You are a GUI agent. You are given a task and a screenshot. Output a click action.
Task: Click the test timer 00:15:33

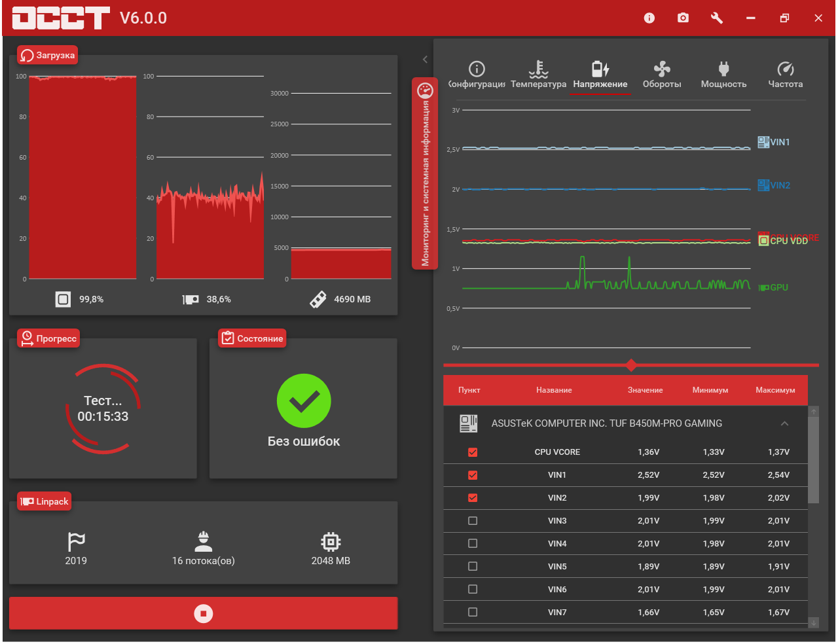(x=103, y=416)
